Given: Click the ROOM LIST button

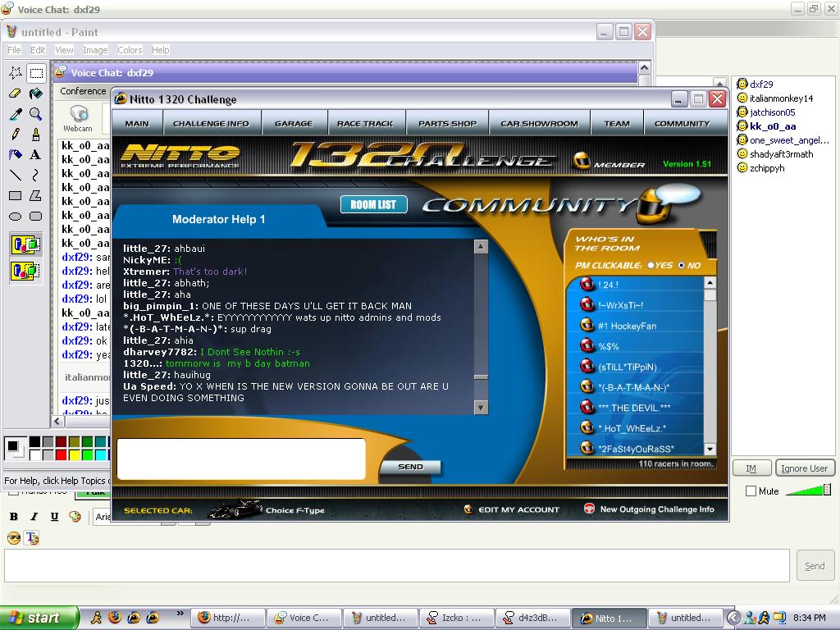Looking at the screenshot, I should tap(373, 204).
